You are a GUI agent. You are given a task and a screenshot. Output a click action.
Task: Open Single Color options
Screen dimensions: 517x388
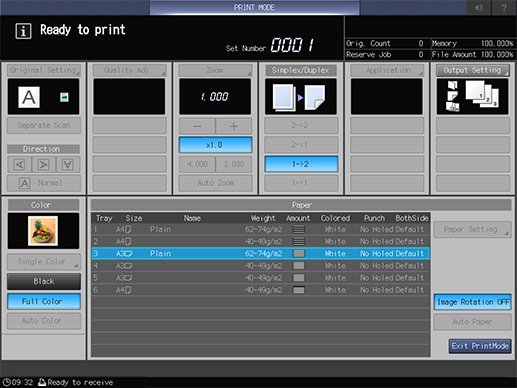pyautogui.click(x=44, y=262)
